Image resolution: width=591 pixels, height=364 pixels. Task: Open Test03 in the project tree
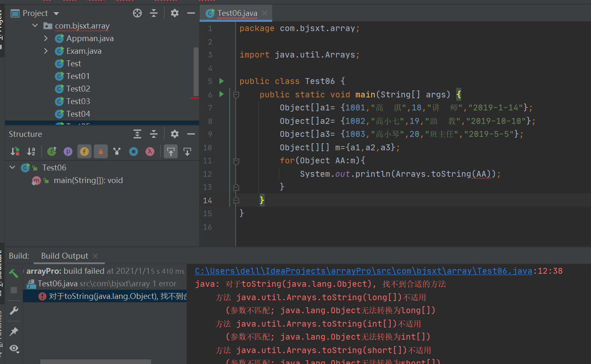pos(78,101)
